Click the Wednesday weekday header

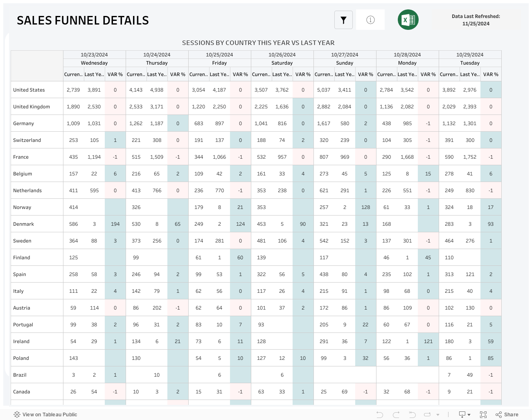94,63
